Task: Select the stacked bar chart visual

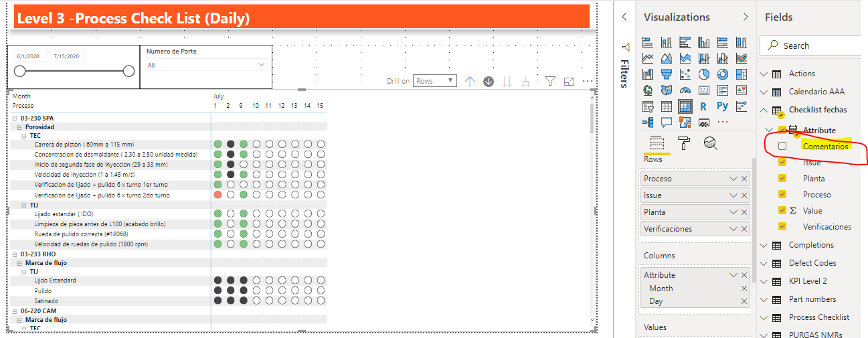Action: tap(648, 42)
